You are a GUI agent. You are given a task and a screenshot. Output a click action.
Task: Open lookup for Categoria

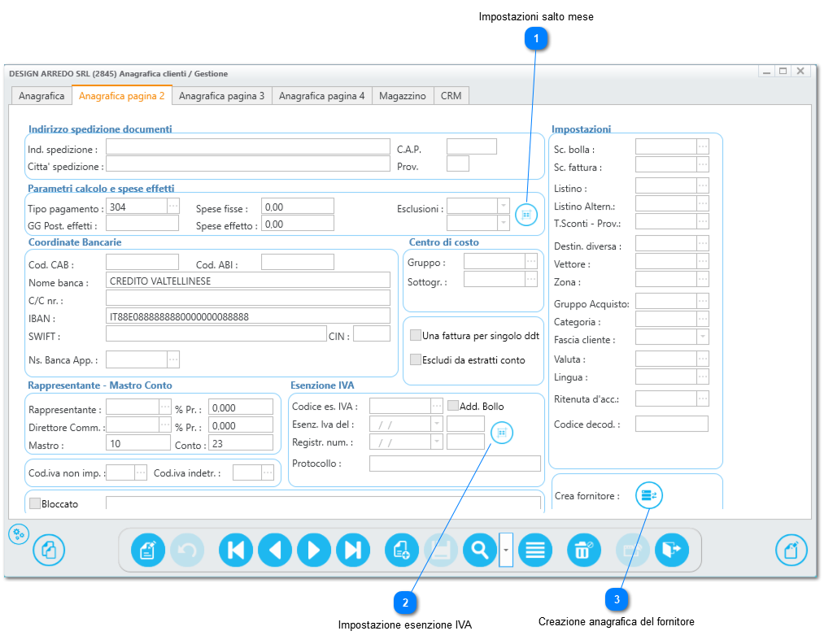pos(703,318)
